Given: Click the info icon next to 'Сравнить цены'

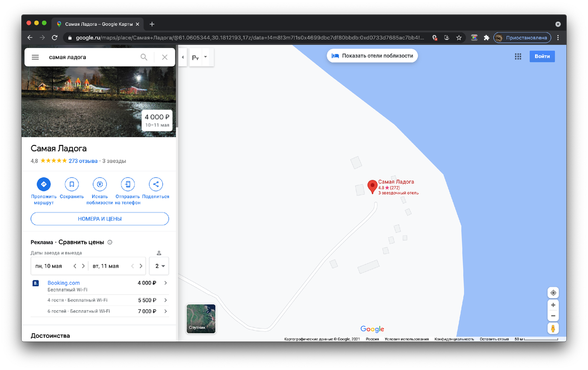Looking at the screenshot, I should pos(110,242).
